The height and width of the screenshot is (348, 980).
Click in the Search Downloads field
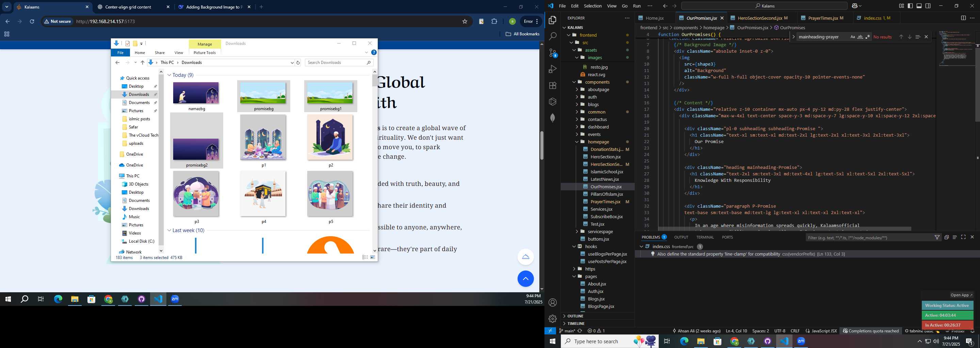[339, 63]
